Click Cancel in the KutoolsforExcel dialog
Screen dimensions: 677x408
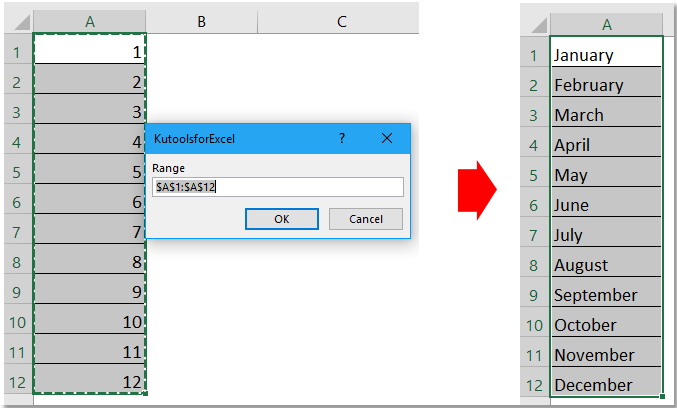click(x=365, y=219)
